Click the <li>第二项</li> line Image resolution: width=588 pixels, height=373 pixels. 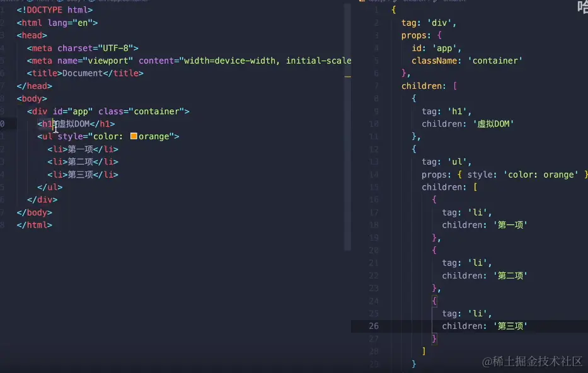83,162
